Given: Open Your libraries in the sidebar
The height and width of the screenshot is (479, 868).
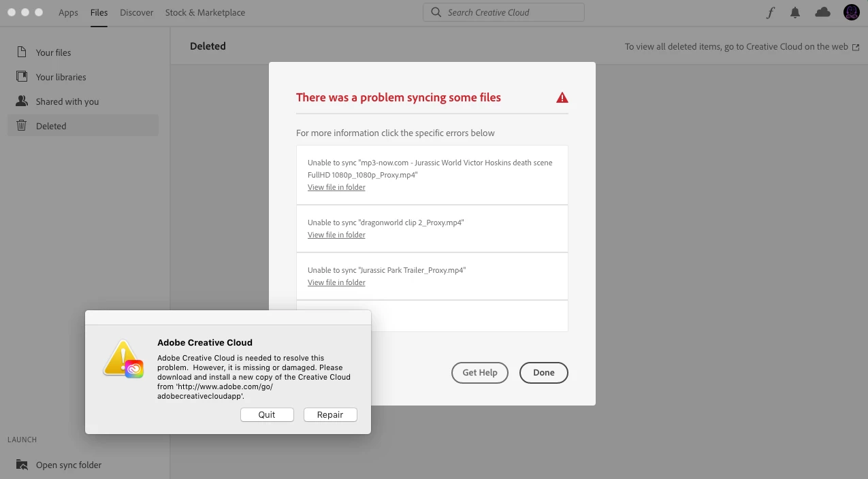Looking at the screenshot, I should 83,77.
